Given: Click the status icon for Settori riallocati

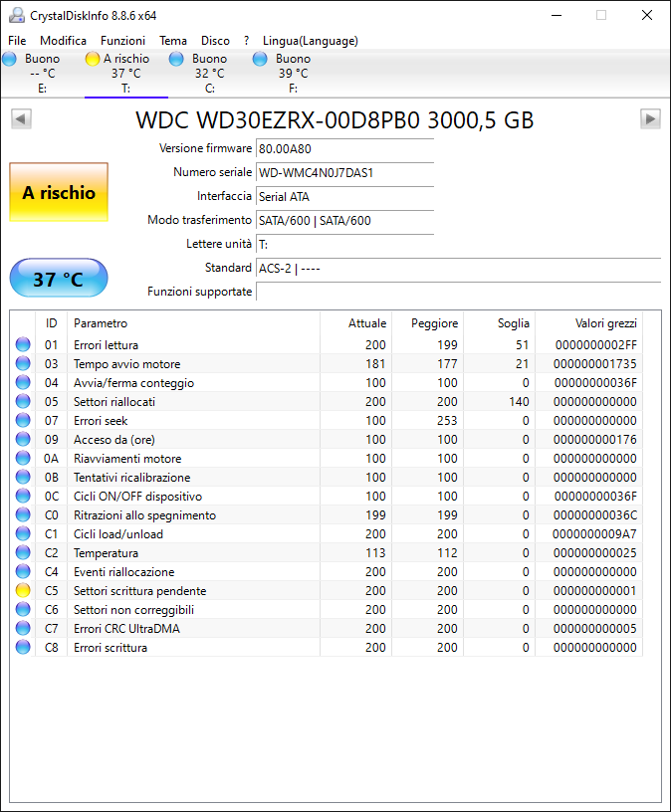Looking at the screenshot, I should tap(23, 401).
